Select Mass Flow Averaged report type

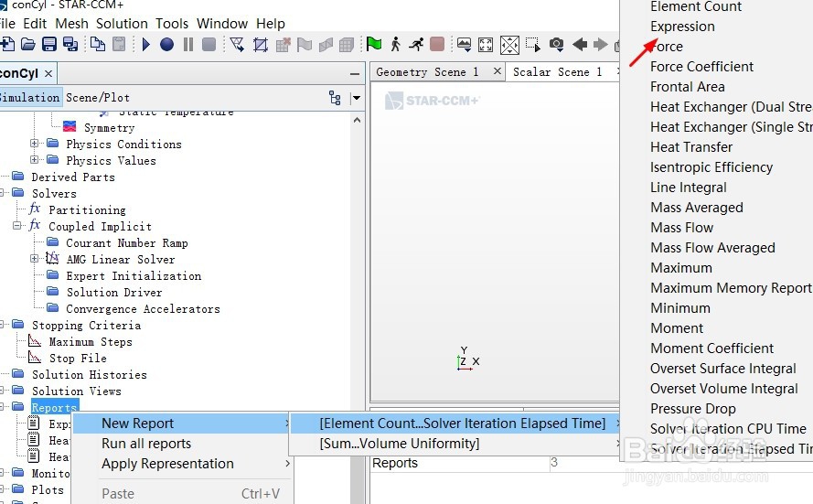tap(712, 248)
